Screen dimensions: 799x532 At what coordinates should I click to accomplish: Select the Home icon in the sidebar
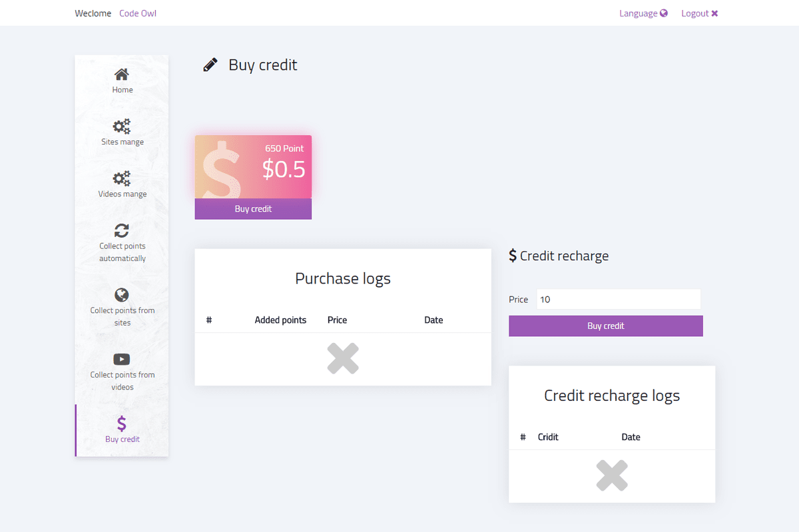click(122, 73)
